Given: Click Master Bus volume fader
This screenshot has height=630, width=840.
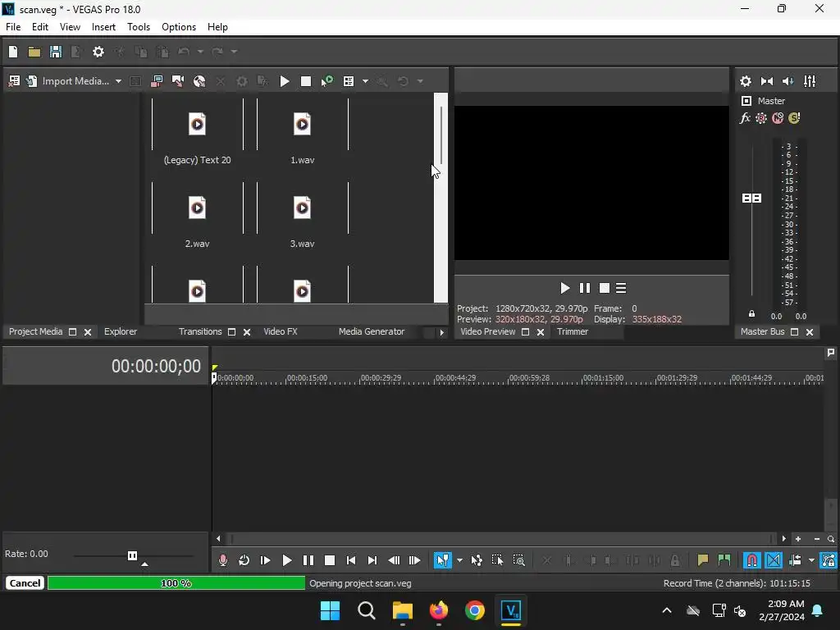Looking at the screenshot, I should [x=751, y=199].
